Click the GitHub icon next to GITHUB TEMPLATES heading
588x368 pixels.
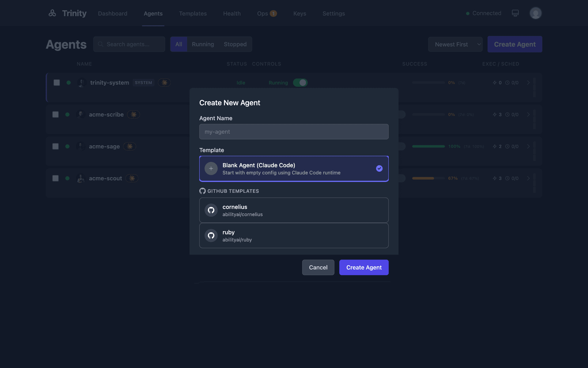202,191
